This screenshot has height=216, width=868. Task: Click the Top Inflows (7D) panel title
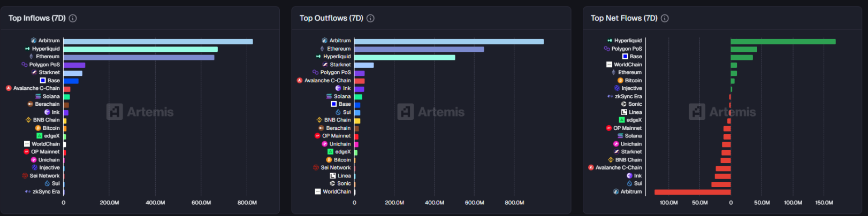tap(37, 18)
